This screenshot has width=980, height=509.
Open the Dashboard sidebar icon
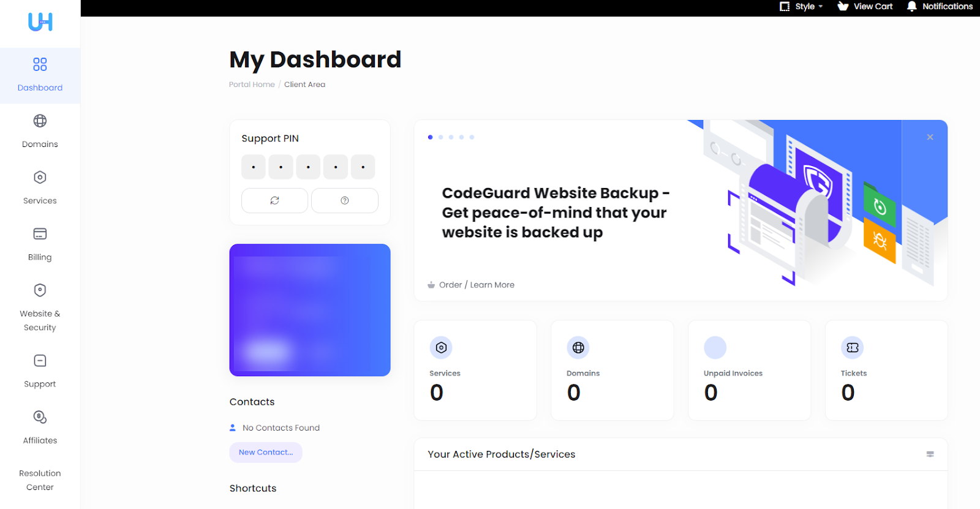[x=40, y=64]
